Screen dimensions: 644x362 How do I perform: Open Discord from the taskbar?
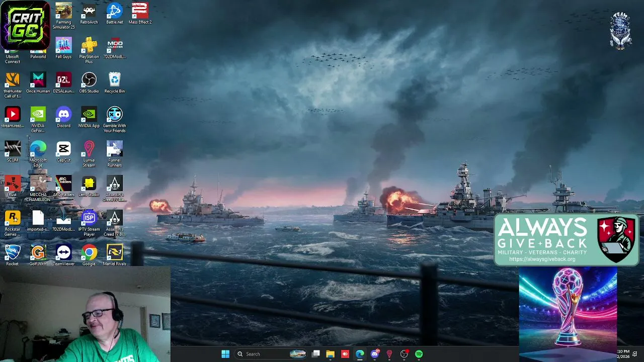click(x=374, y=354)
